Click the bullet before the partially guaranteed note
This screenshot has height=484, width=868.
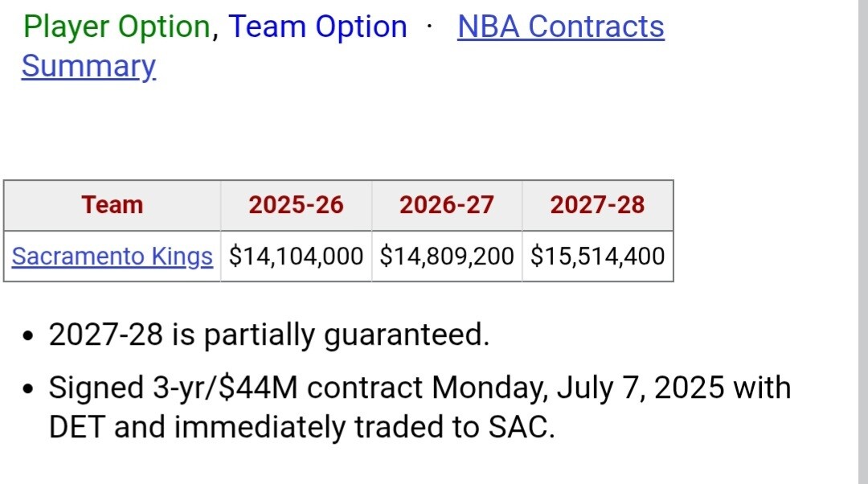[28, 335]
